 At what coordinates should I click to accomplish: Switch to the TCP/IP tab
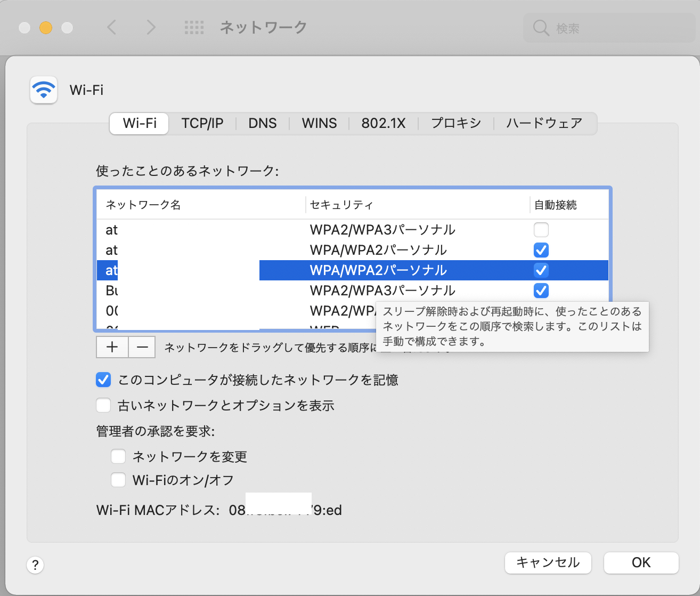pyautogui.click(x=202, y=124)
